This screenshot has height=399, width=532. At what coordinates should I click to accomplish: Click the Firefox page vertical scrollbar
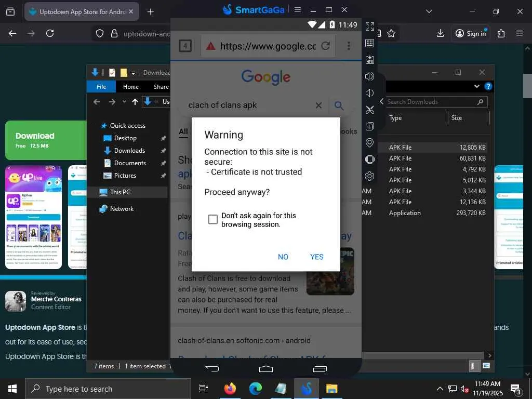point(527,85)
